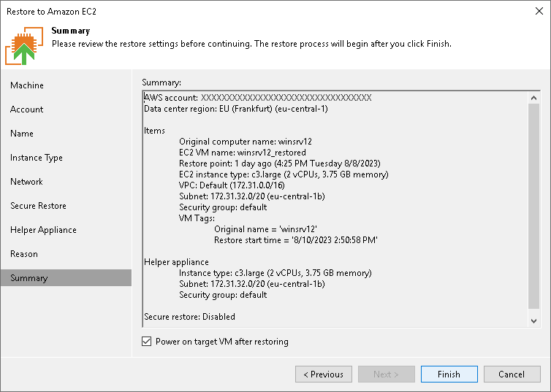Viewport: 551px width, 392px height.
Task: Click the greyed-out Next button
Action: (x=387, y=374)
